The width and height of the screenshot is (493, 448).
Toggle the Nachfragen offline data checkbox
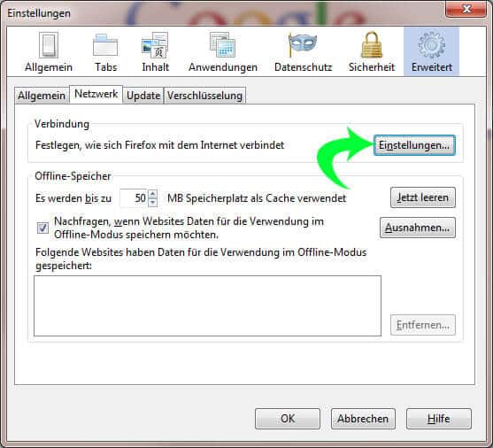point(42,228)
